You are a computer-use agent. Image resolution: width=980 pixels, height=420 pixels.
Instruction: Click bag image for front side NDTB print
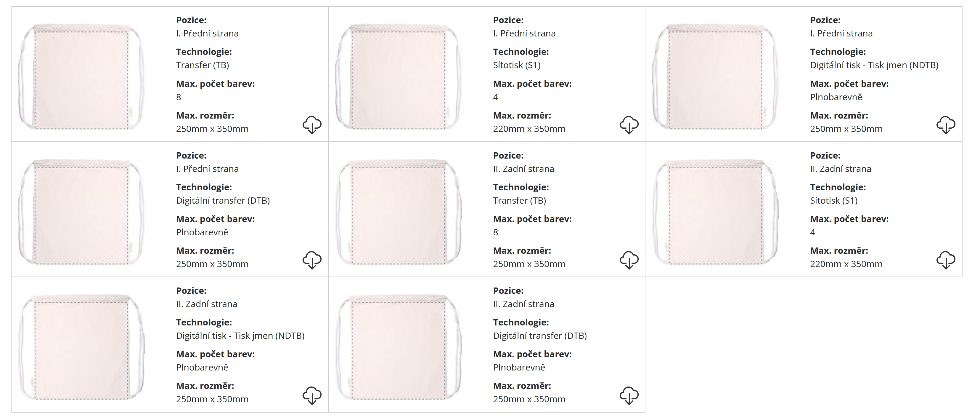point(715,77)
